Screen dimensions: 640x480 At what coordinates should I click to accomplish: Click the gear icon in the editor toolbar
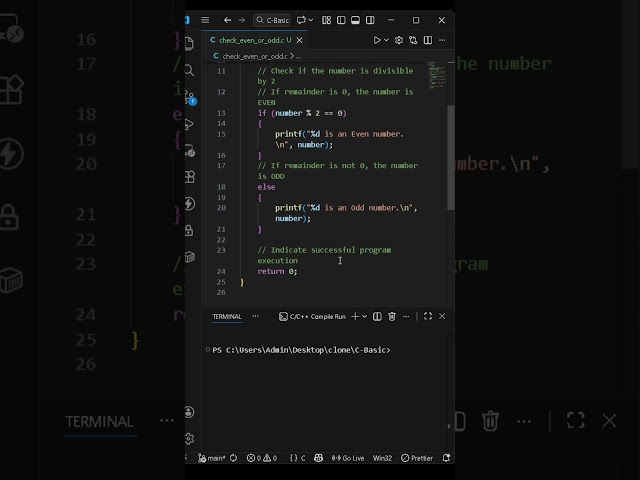pyautogui.click(x=399, y=40)
